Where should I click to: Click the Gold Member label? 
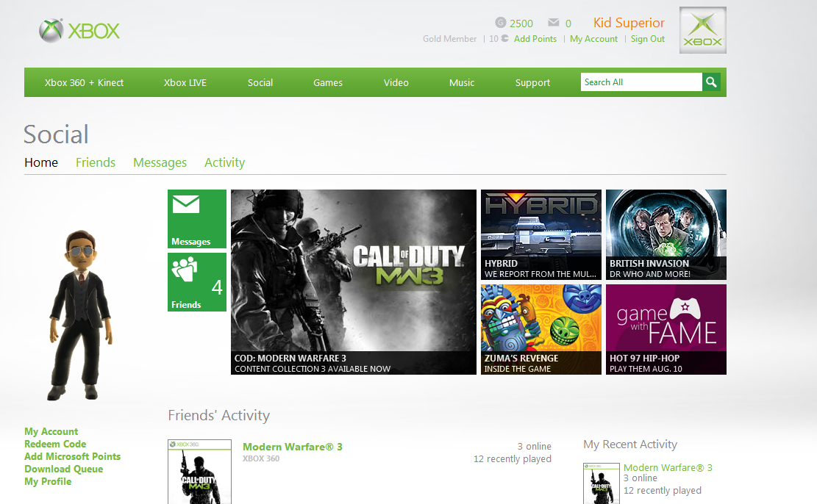point(449,38)
